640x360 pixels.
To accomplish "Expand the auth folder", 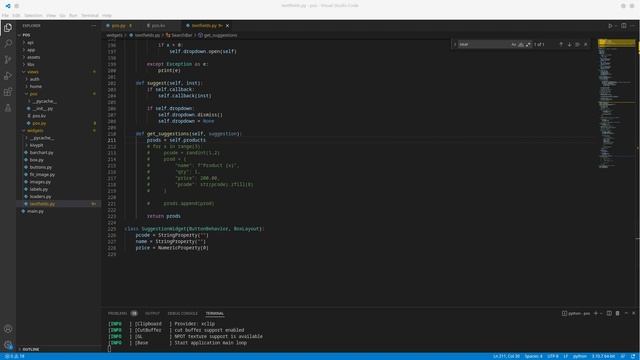I will [58, 79].
